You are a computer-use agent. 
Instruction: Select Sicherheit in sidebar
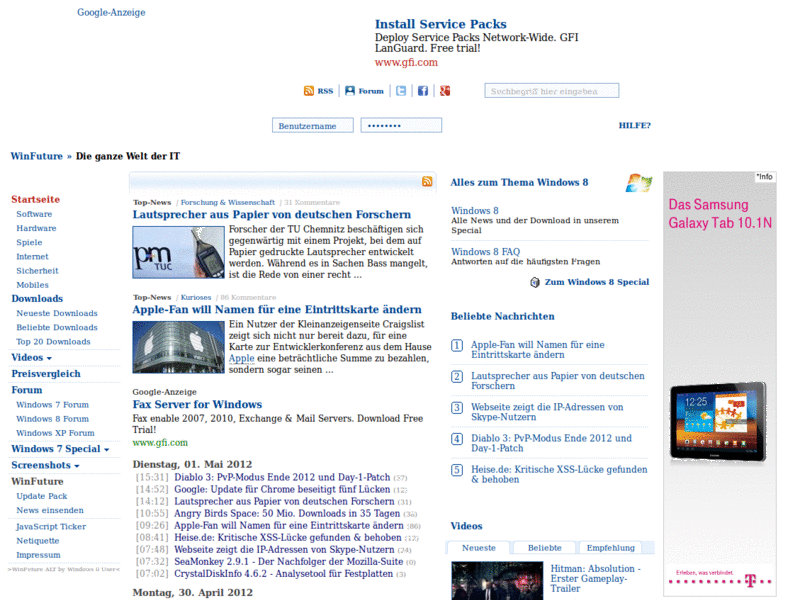coord(37,271)
